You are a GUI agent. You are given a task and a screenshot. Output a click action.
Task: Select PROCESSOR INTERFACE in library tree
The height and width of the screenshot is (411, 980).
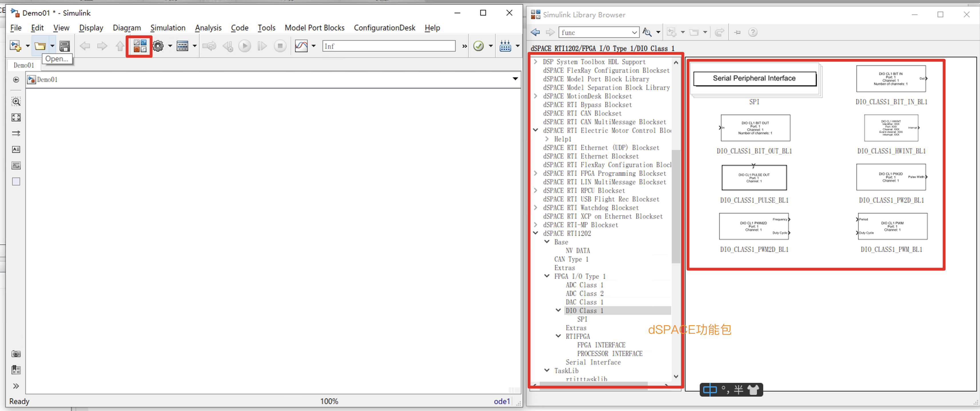[609, 353]
